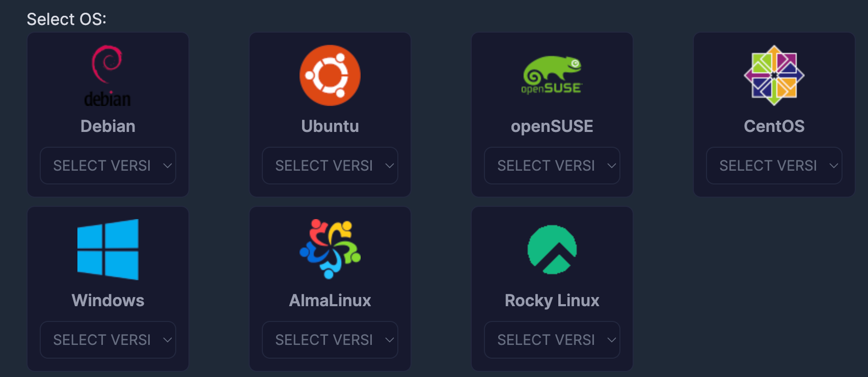Select the Debian name label
The height and width of the screenshot is (377, 868).
coord(108,126)
